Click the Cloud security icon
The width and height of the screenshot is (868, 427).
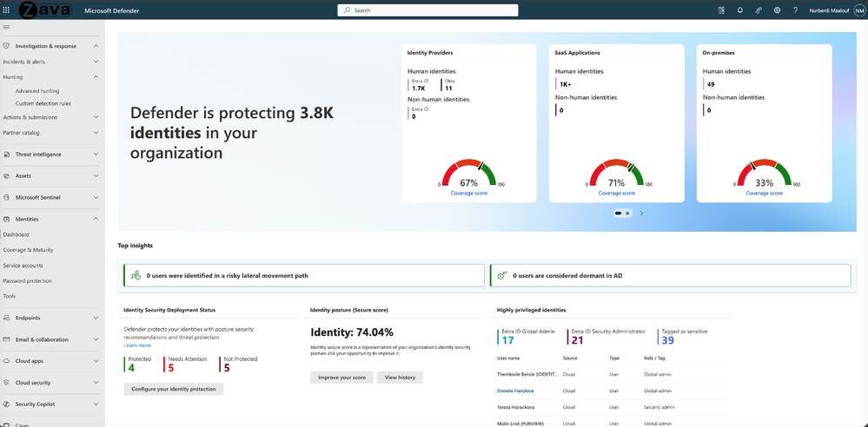7,383
